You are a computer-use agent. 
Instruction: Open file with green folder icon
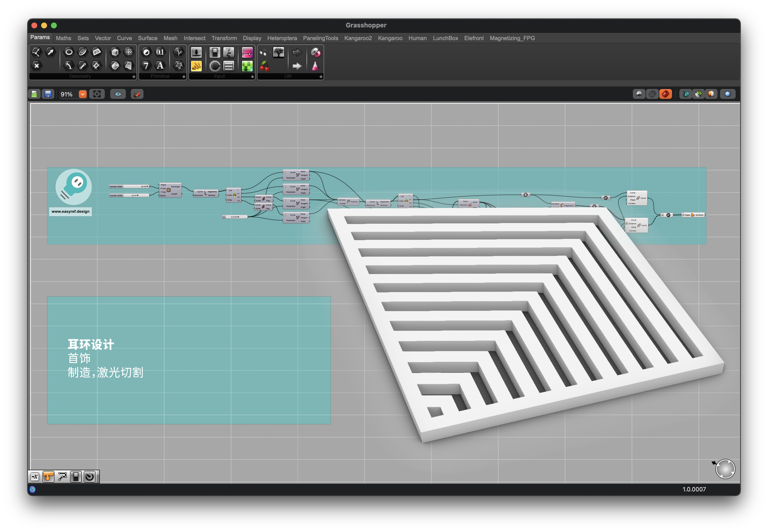pyautogui.click(x=34, y=94)
